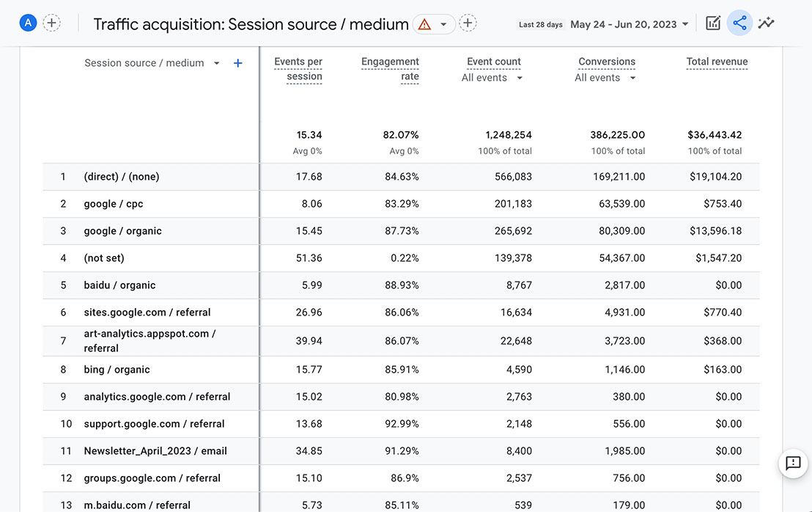Image resolution: width=812 pixels, height=512 pixels.
Task: Click the total revenue value $36,443.42
Action: (x=714, y=135)
